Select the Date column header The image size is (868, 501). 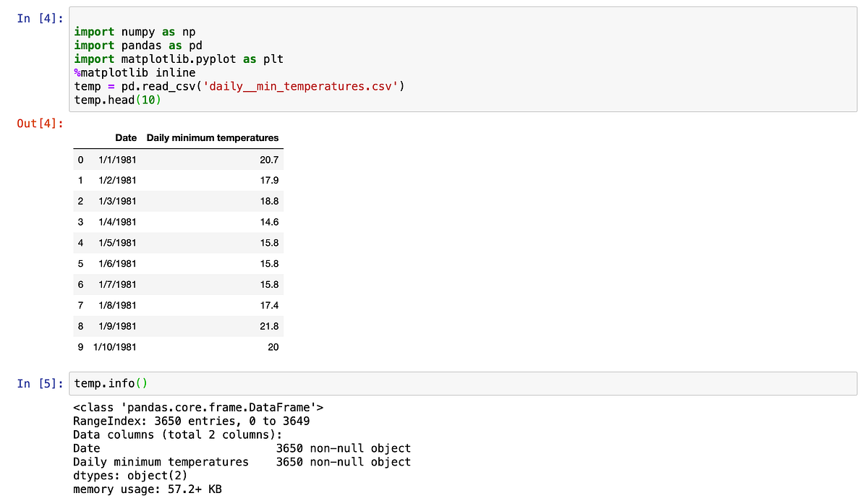pos(126,137)
